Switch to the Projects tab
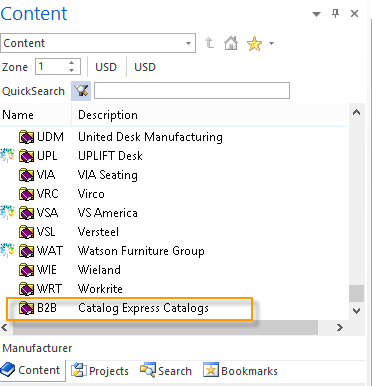The height and width of the screenshot is (386, 372). pyautogui.click(x=100, y=371)
